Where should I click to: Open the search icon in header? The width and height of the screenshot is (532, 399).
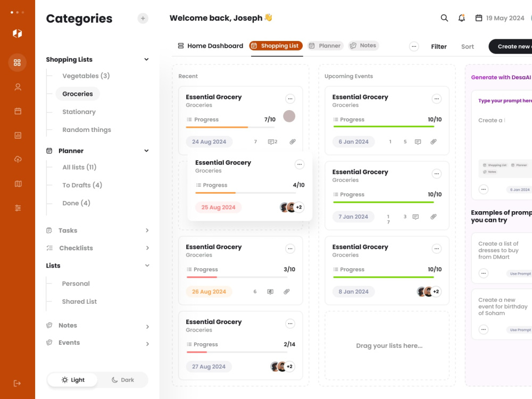[444, 18]
